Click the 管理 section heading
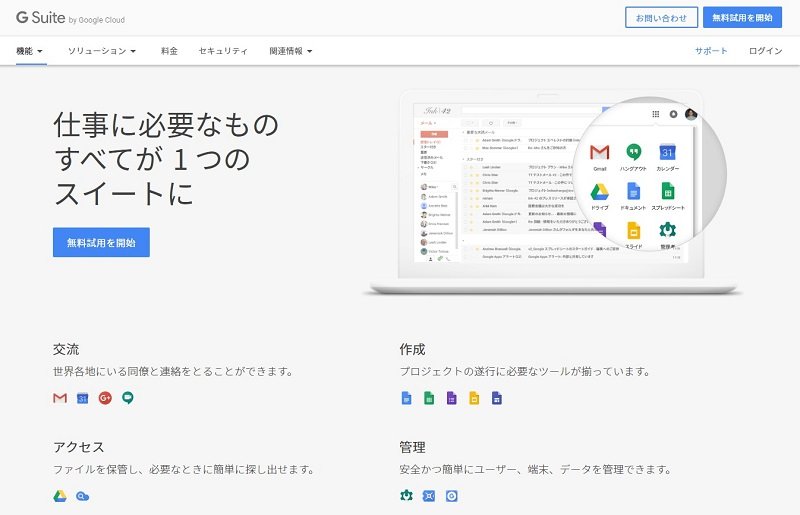This screenshot has height=515, width=800. pos(412,448)
